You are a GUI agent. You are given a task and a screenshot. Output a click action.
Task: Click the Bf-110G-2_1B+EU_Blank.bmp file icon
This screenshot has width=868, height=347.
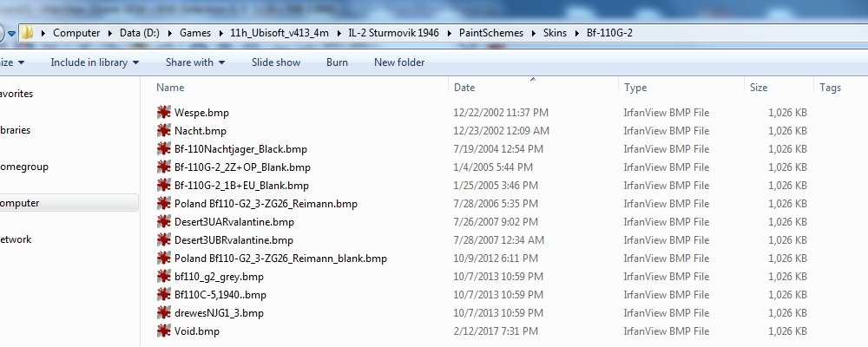pyautogui.click(x=164, y=186)
